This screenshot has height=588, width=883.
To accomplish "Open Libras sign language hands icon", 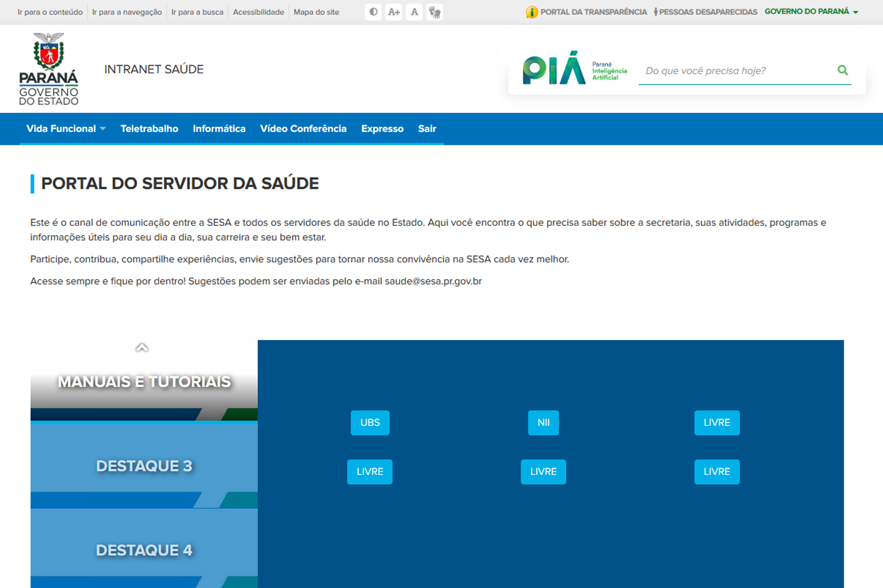I will [x=435, y=12].
